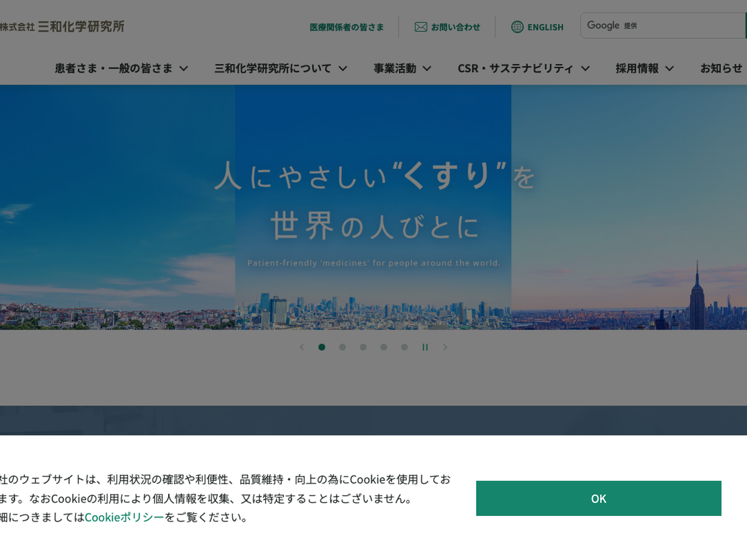The image size is (747, 560).
Task: Click the envelope icon beside お問い合わせ
Action: pos(421,27)
